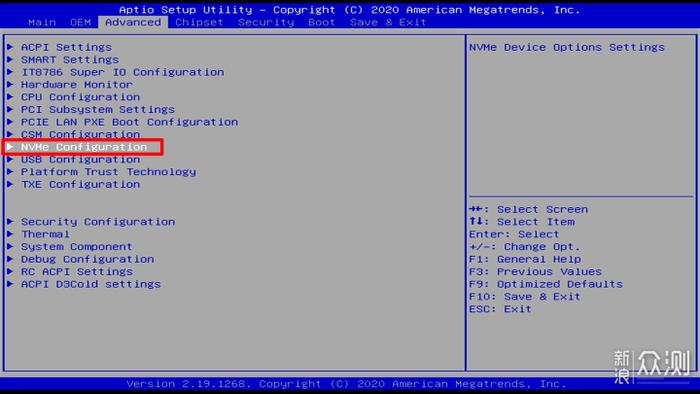Select NVMe Configuration entry
This screenshot has height=394, width=700.
click(84, 147)
